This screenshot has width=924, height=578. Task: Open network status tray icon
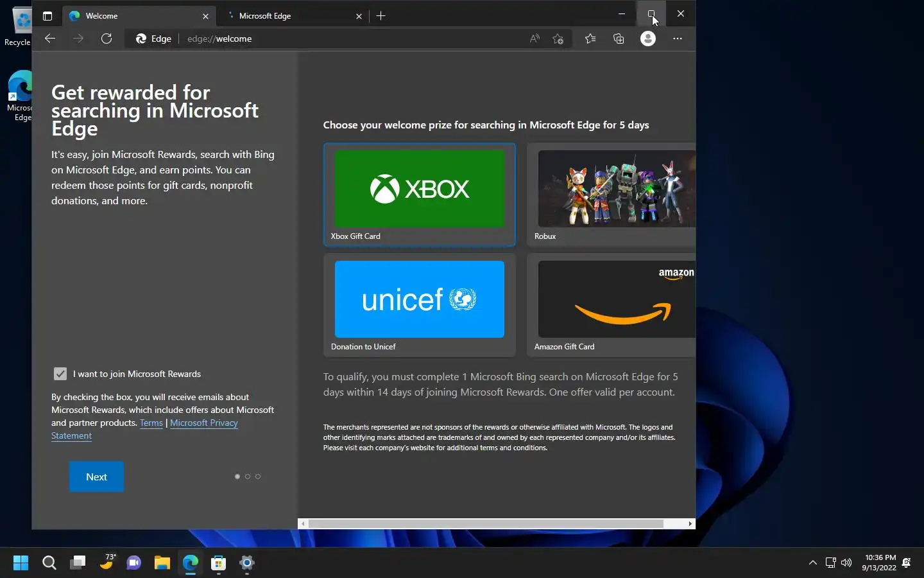830,563
